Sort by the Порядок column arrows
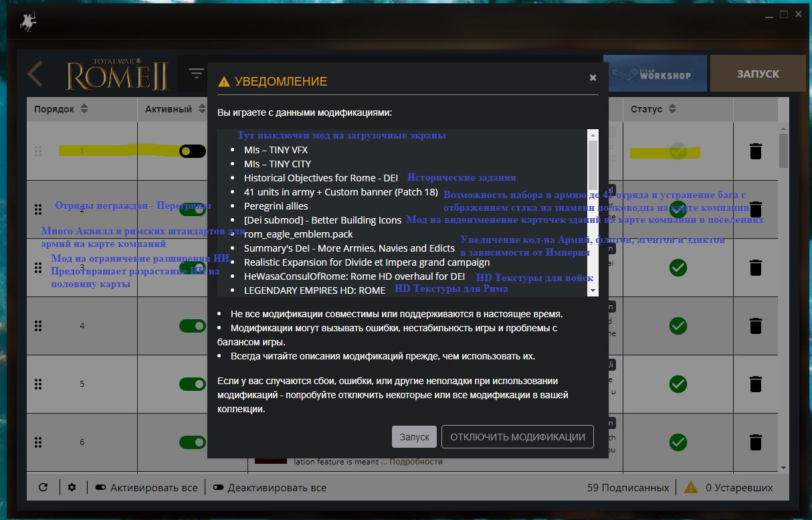 (x=84, y=109)
